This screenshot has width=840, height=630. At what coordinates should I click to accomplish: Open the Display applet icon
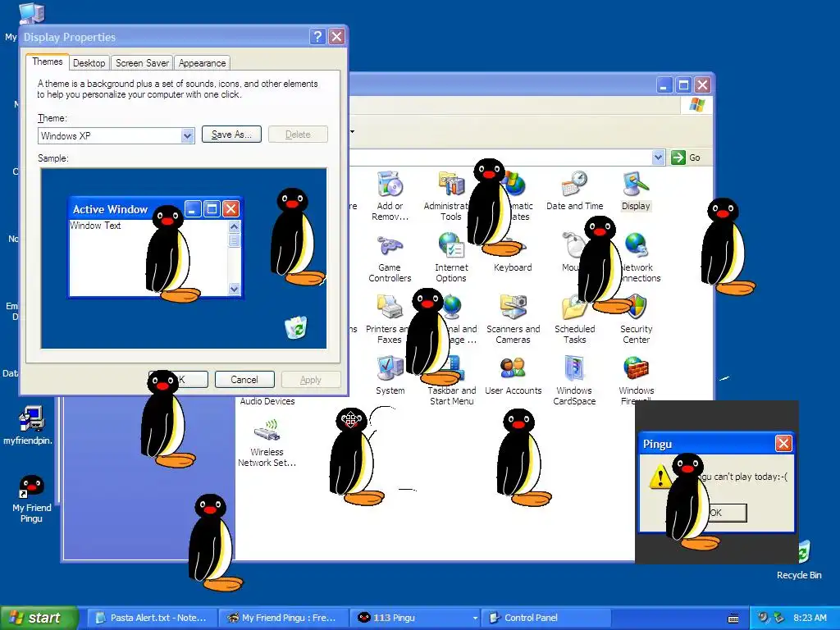pos(636,184)
